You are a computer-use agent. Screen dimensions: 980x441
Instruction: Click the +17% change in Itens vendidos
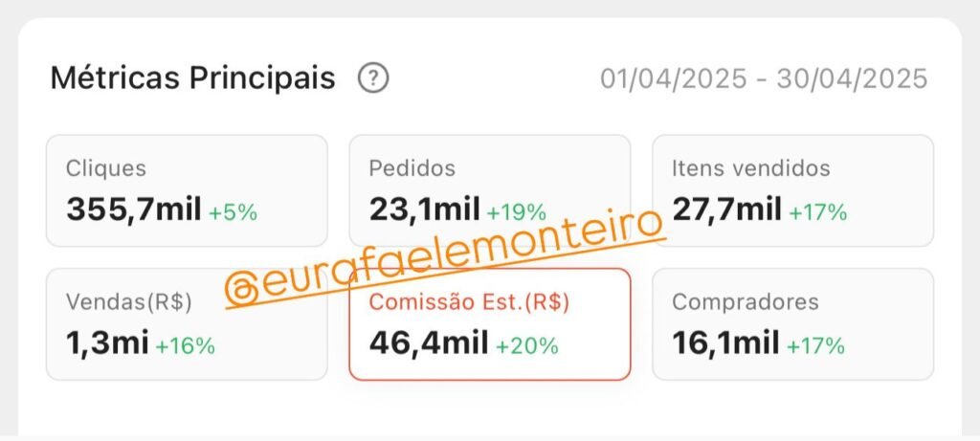(x=818, y=211)
